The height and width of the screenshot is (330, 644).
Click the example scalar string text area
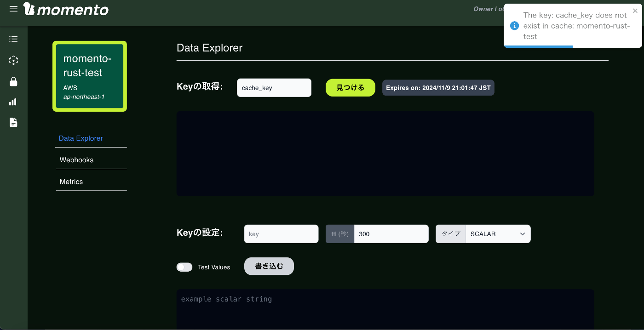click(385, 309)
